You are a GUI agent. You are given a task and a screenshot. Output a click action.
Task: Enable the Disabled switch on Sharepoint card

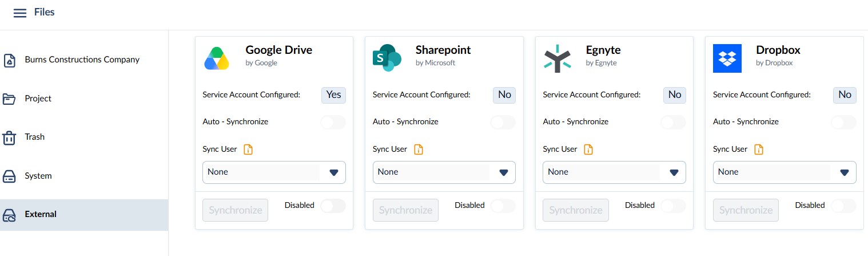click(x=503, y=206)
